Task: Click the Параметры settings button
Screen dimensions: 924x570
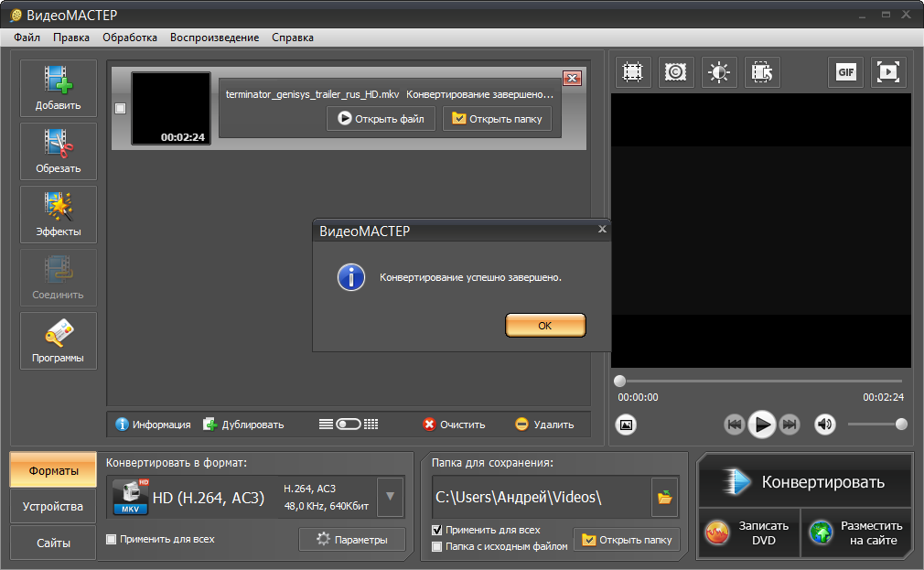Action: click(352, 540)
